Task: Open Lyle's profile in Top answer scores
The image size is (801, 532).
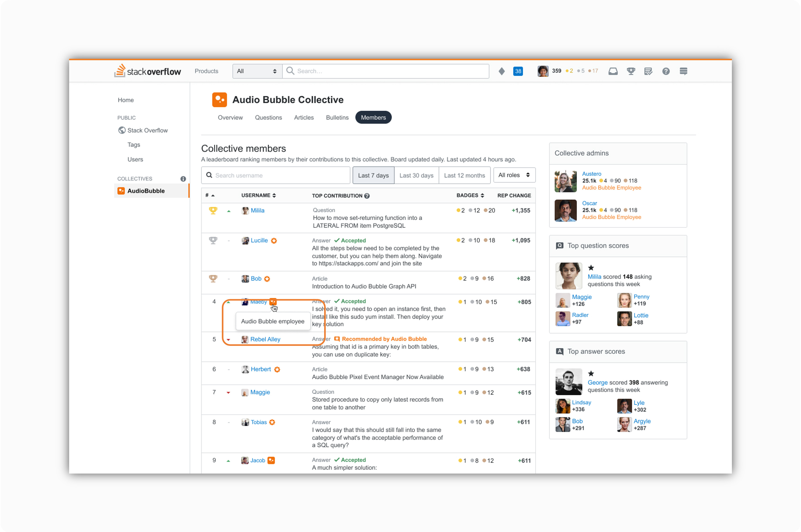Action: pos(639,403)
